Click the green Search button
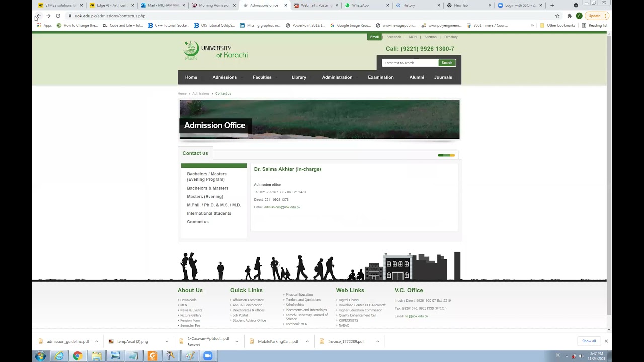Image resolution: width=644 pixels, height=362 pixels. tap(447, 63)
